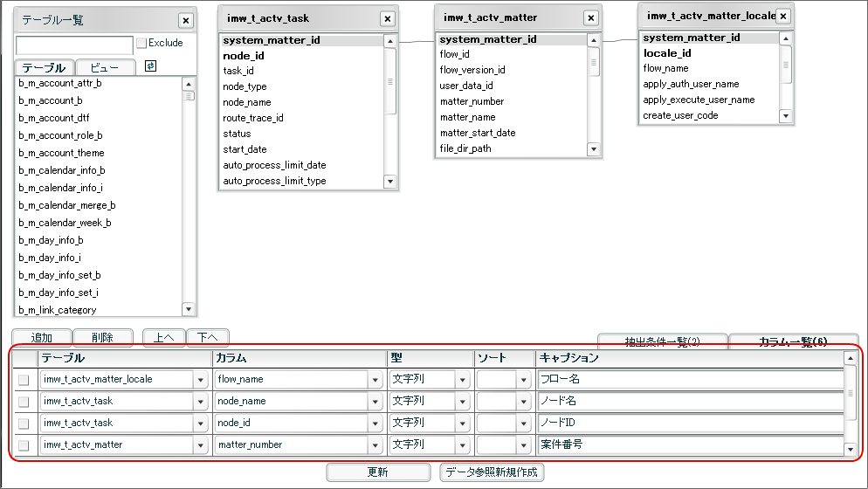Refresh the table list with reload icon
The height and width of the screenshot is (489, 868).
tap(150, 65)
